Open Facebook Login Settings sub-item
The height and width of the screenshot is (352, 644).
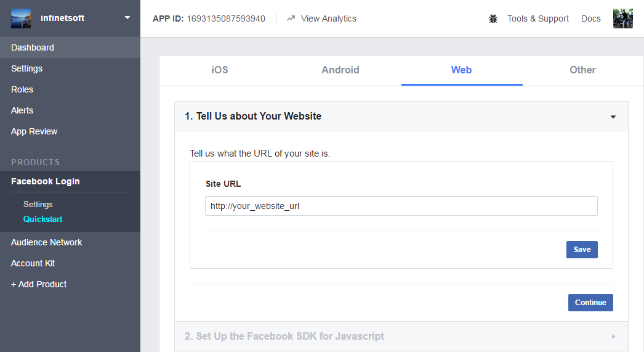pos(38,205)
